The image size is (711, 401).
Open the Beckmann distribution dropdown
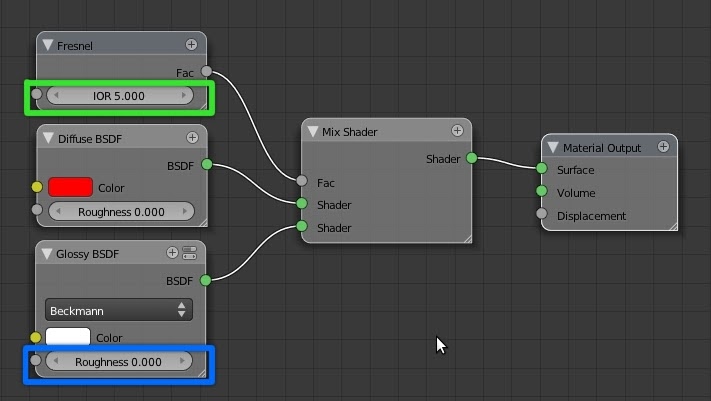[x=119, y=310]
